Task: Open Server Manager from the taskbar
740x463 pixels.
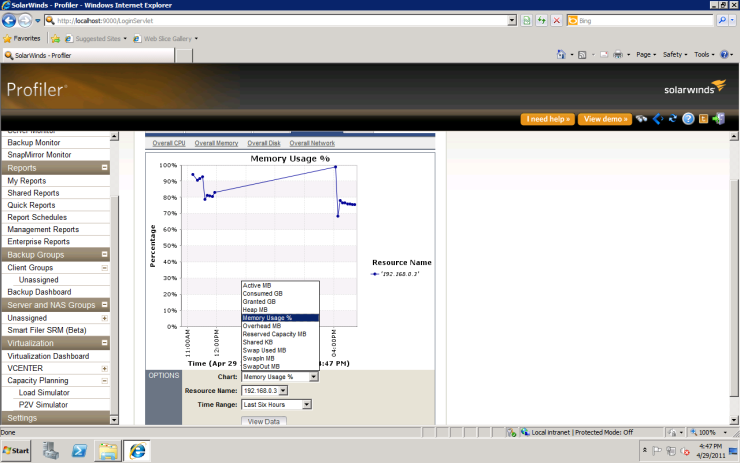Action: (x=50, y=451)
